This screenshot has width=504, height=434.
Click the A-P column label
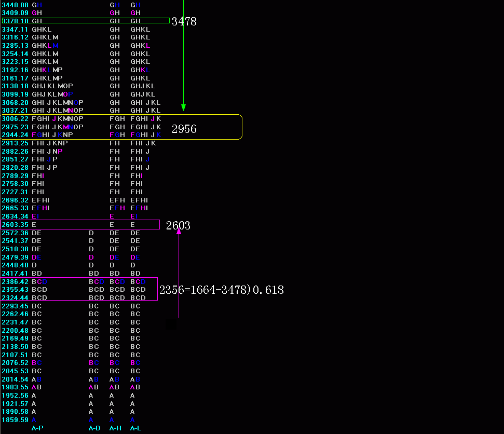pos(37,428)
